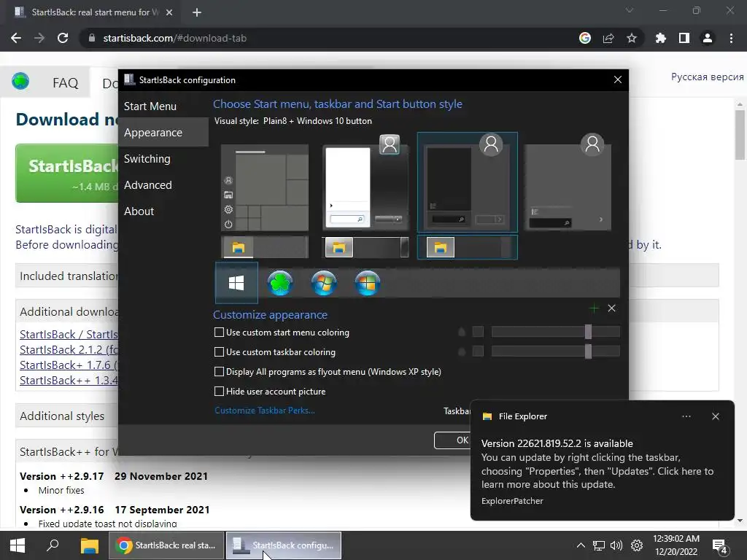The height and width of the screenshot is (560, 747).
Task: Confirm the configuration with OK
Action: tap(452, 440)
